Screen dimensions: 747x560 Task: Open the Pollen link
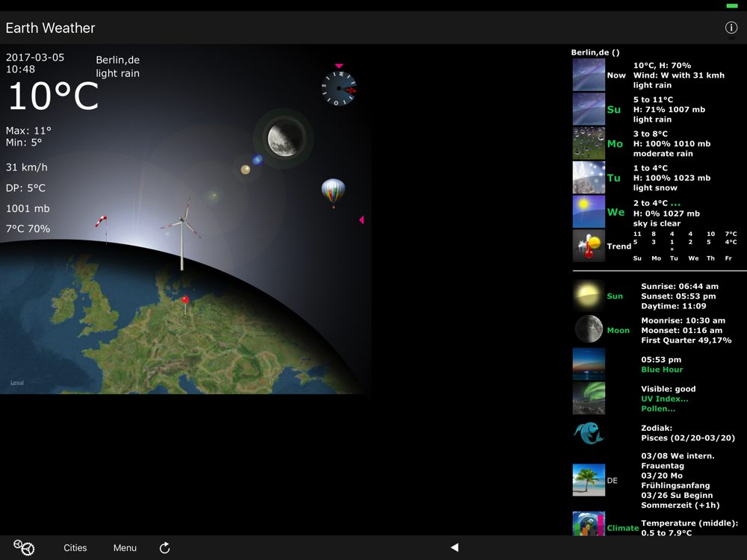click(x=657, y=408)
